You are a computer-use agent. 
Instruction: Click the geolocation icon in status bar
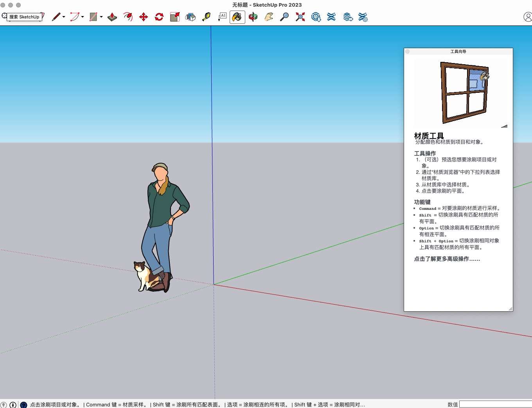point(4,405)
